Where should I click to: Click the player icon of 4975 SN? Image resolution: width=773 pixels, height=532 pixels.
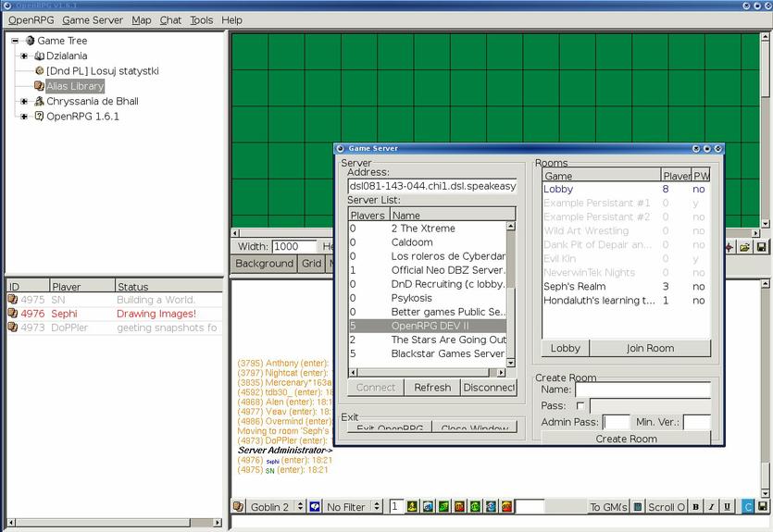[12, 299]
